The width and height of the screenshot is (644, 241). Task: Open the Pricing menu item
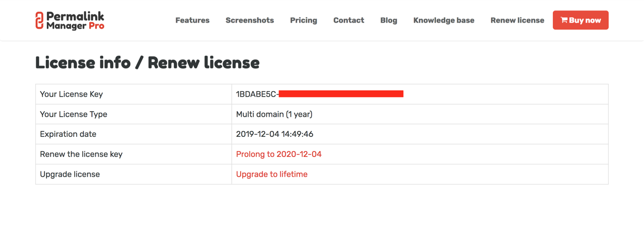click(304, 21)
